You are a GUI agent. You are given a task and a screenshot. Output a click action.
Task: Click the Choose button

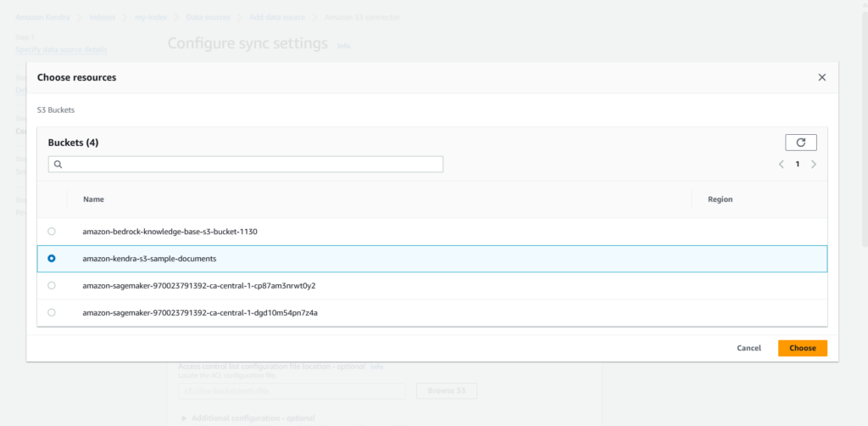pyautogui.click(x=802, y=348)
